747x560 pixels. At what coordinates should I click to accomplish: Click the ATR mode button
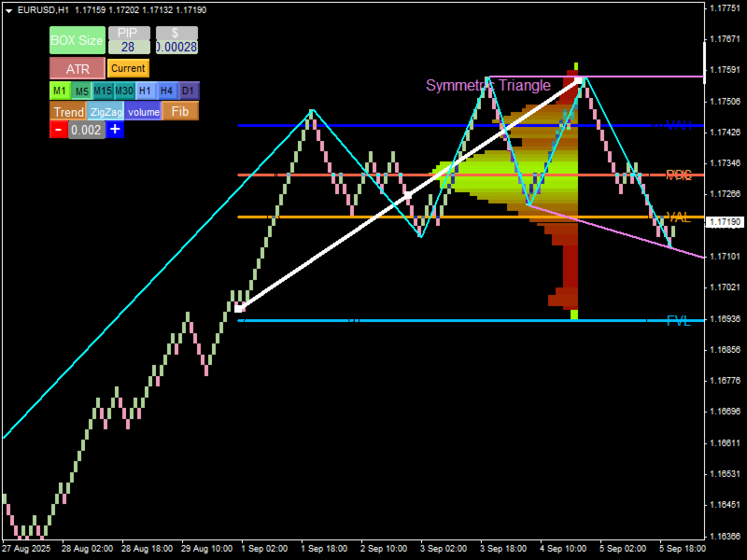(78, 68)
